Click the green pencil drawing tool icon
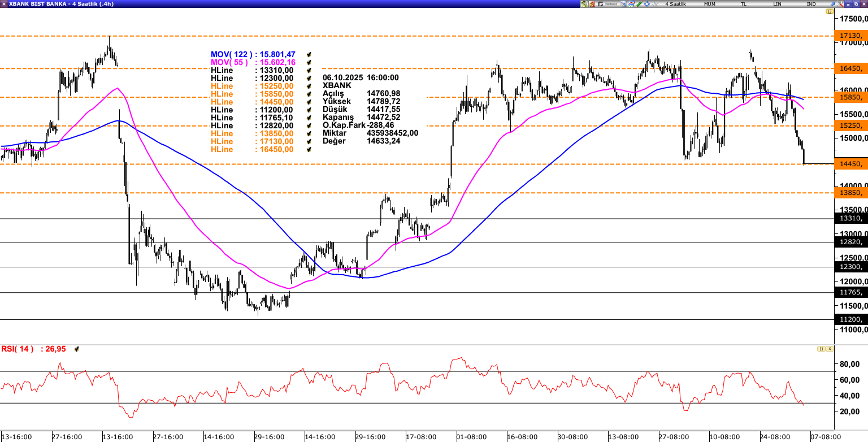 point(639,4)
